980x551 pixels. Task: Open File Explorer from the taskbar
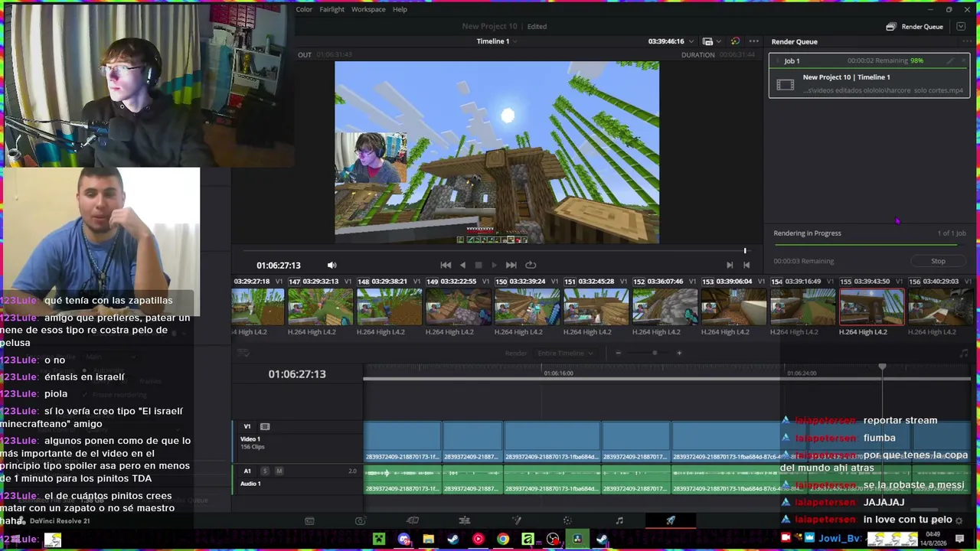[x=429, y=539]
